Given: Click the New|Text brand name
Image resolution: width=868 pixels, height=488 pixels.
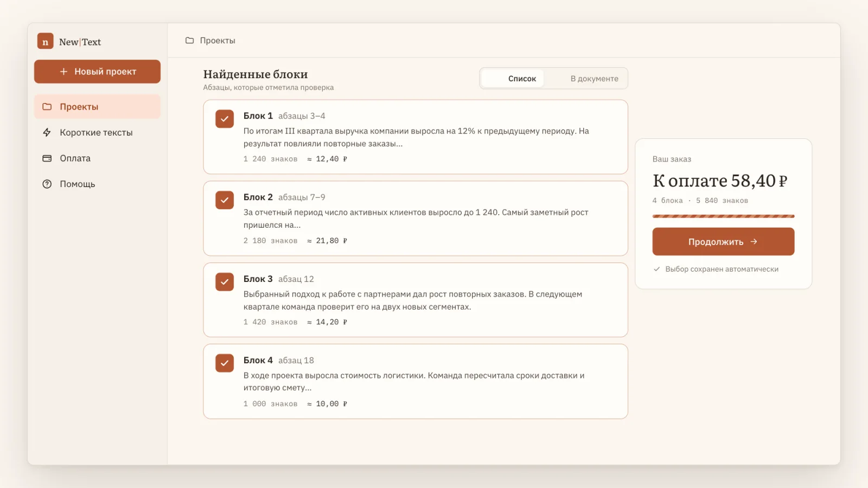Looking at the screenshot, I should (80, 42).
